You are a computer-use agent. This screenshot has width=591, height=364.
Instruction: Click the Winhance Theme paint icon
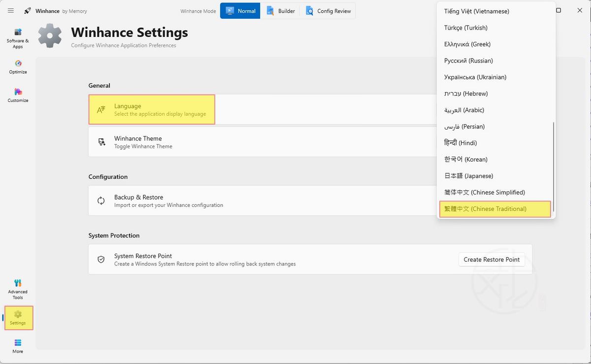(101, 142)
